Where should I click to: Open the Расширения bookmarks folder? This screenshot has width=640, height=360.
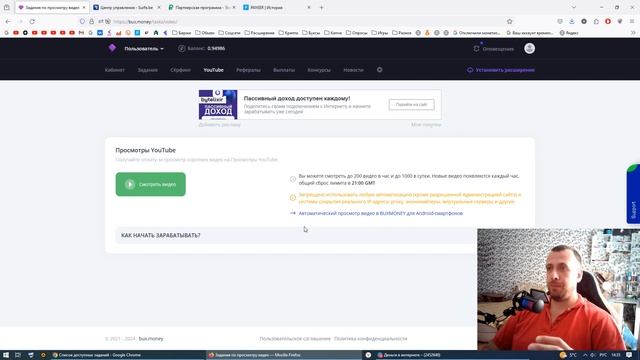click(259, 33)
